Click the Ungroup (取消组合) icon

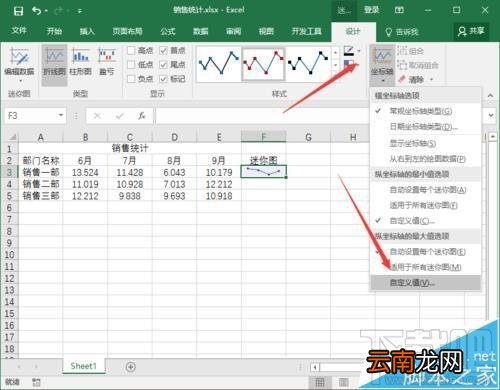tap(402, 65)
